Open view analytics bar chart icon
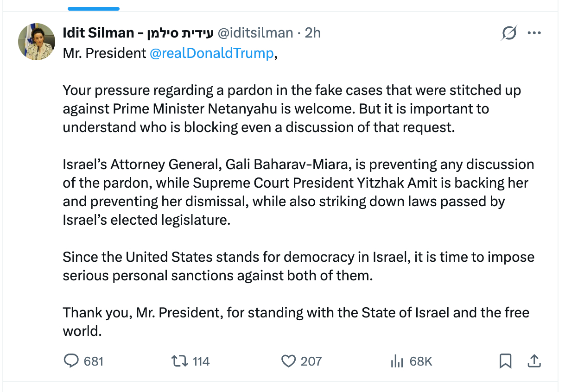584x392 pixels. point(397,361)
